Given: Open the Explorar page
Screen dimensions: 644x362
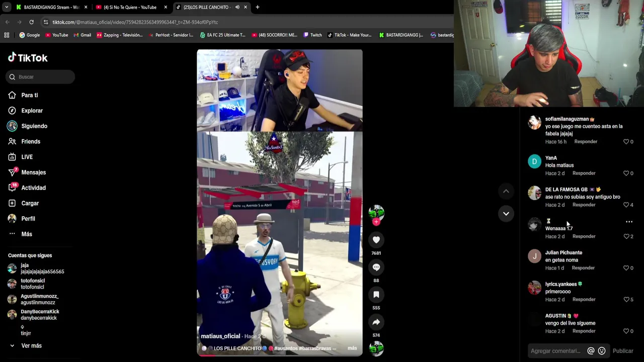Looking at the screenshot, I should (x=32, y=111).
